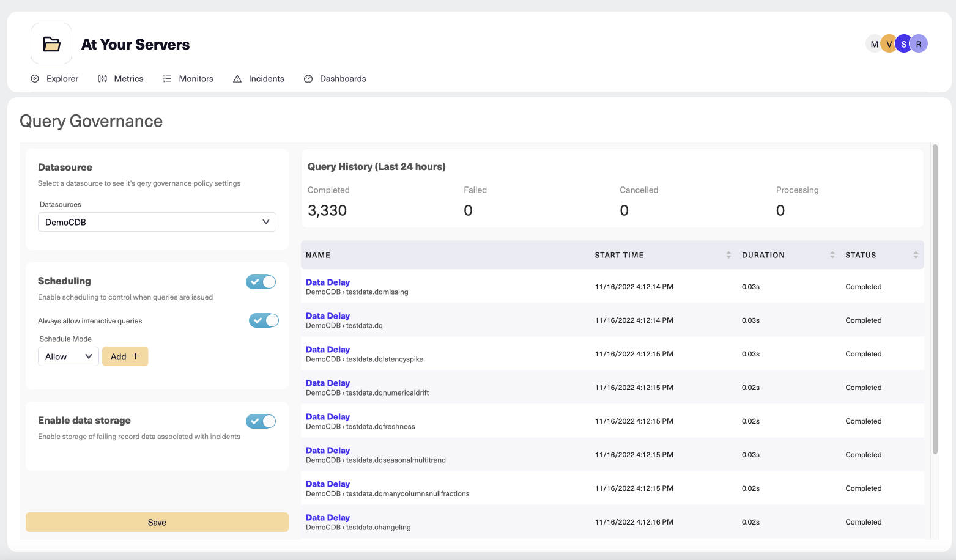Open Data Delay link for testdata.dqmanycolumnsnullfractions

[x=328, y=484]
